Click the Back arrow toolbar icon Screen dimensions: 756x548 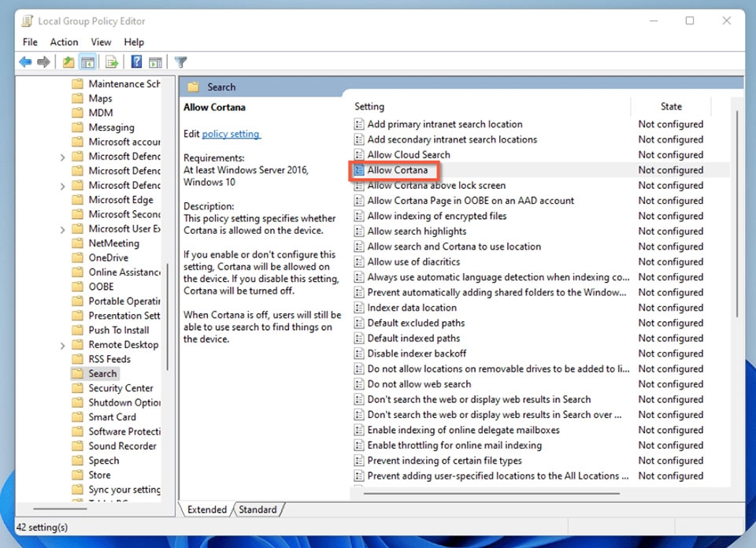click(25, 61)
